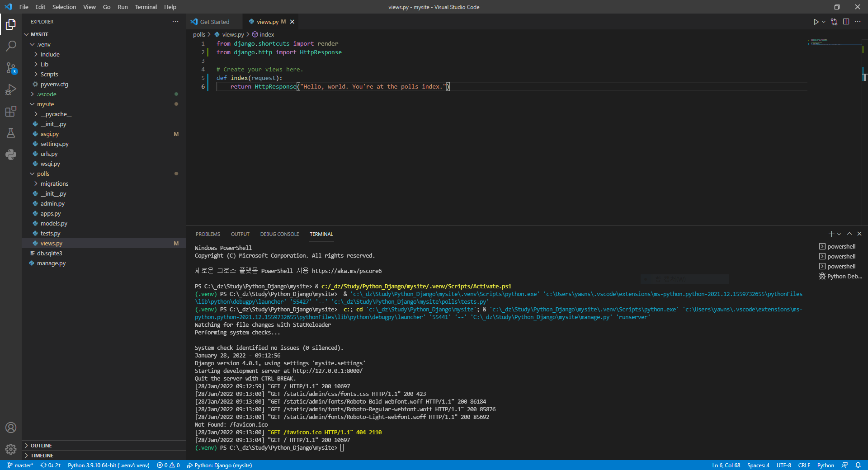Open the Go menu

[107, 7]
